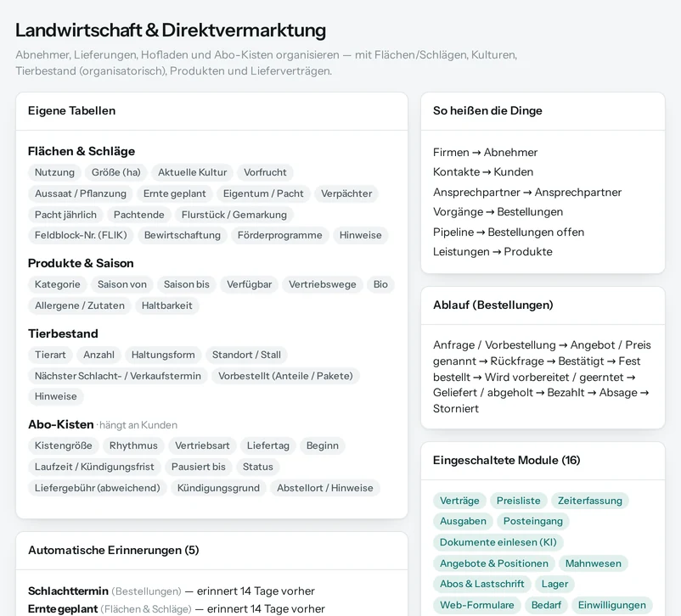Click the Kündigungsgrund chip
Image resolution: width=681 pixels, height=616 pixels.
218,488
